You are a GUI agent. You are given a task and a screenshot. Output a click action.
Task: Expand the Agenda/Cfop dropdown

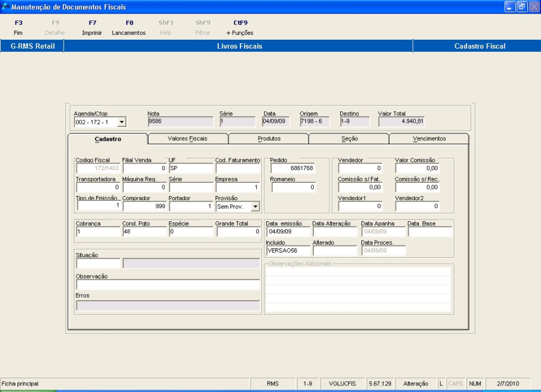tap(121, 122)
